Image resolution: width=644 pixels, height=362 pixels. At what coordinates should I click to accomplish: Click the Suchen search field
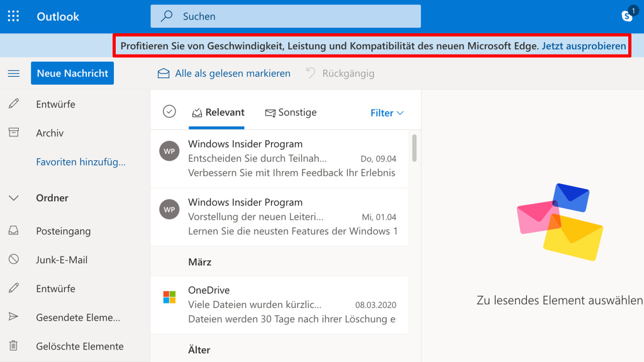(x=286, y=16)
